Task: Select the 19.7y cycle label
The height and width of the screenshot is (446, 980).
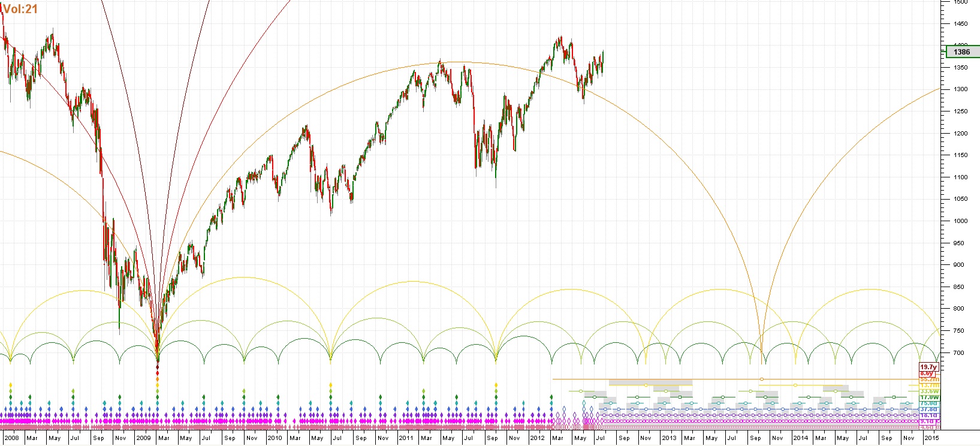Action: point(928,367)
